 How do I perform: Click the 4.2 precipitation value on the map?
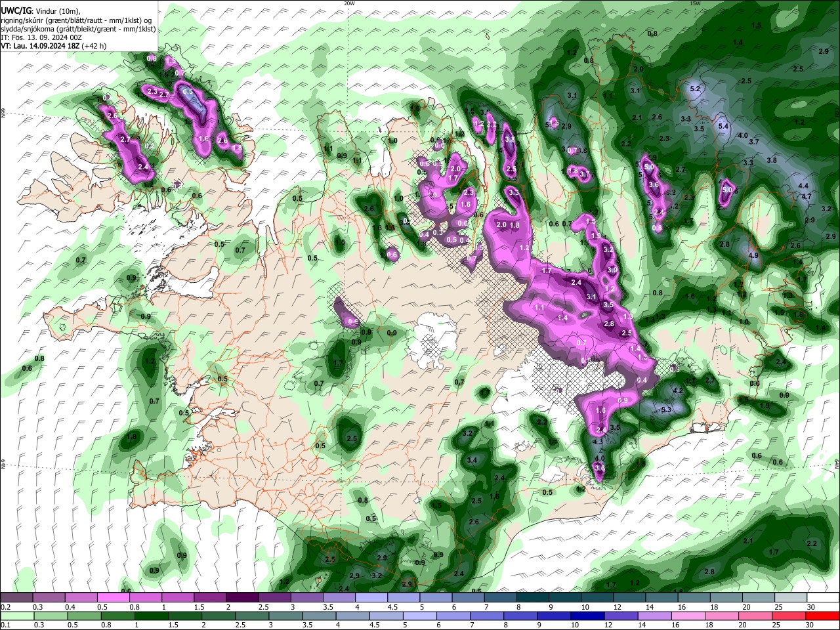[679, 390]
